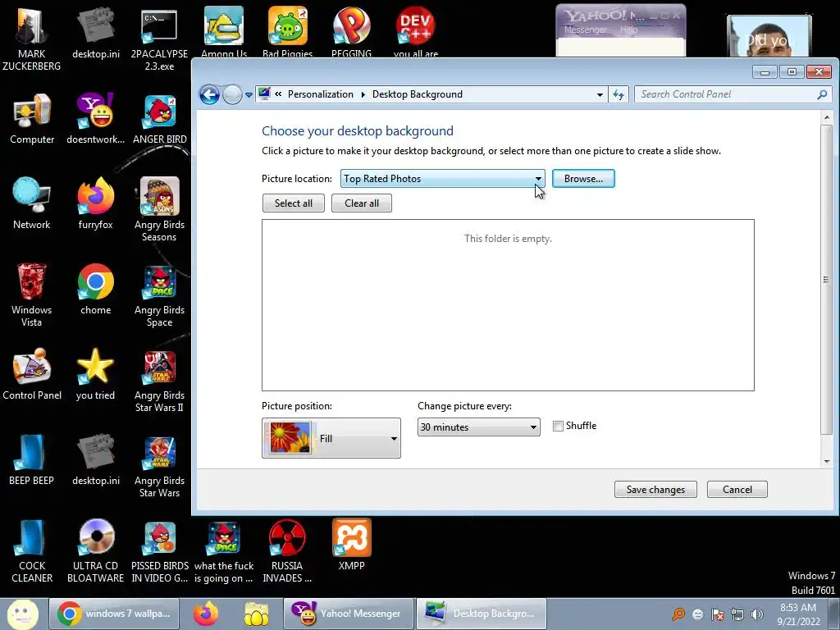The width and height of the screenshot is (840, 630).
Task: Open the Picture position Fill dropdown
Action: pos(331,438)
